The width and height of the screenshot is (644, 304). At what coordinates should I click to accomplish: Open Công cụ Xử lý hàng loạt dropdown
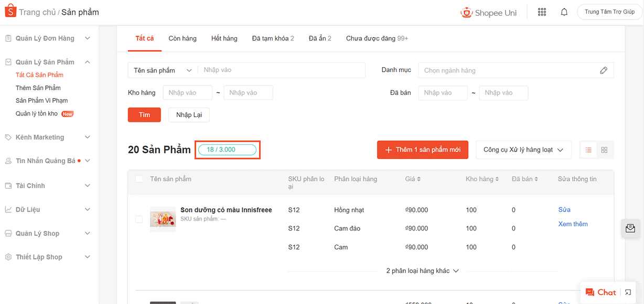click(523, 150)
